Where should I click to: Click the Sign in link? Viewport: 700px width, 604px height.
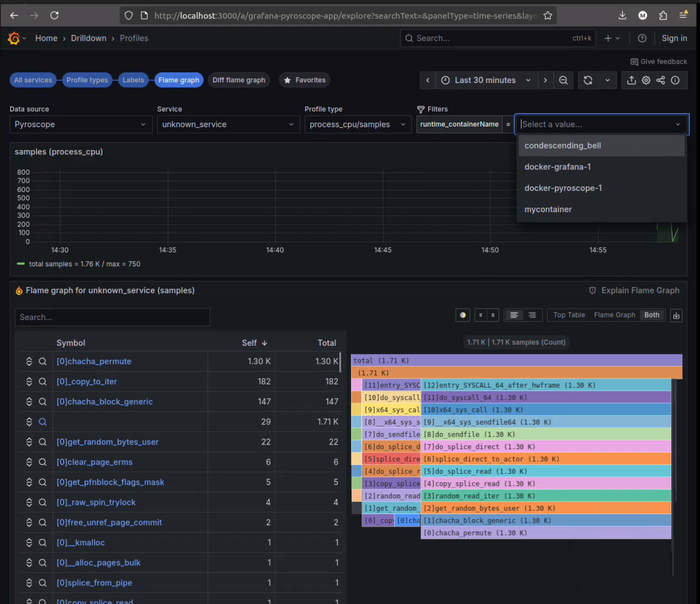674,38
